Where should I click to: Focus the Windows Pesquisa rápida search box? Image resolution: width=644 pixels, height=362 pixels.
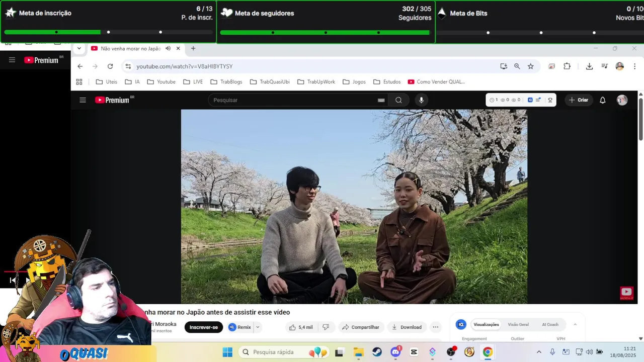pos(285,352)
